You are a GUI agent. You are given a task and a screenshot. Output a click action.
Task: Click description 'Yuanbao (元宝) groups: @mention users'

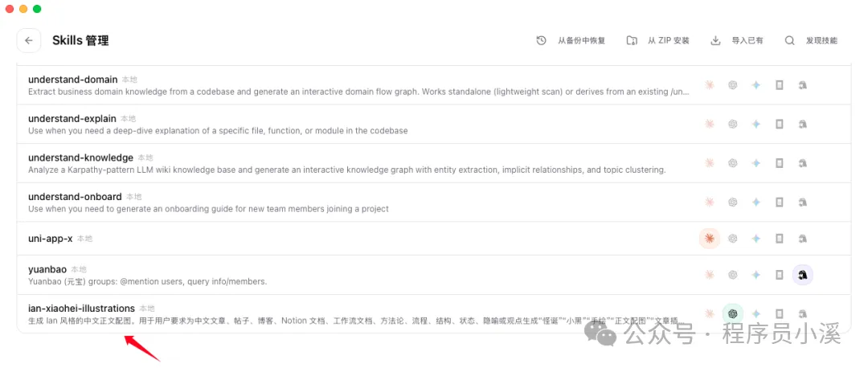tap(148, 282)
